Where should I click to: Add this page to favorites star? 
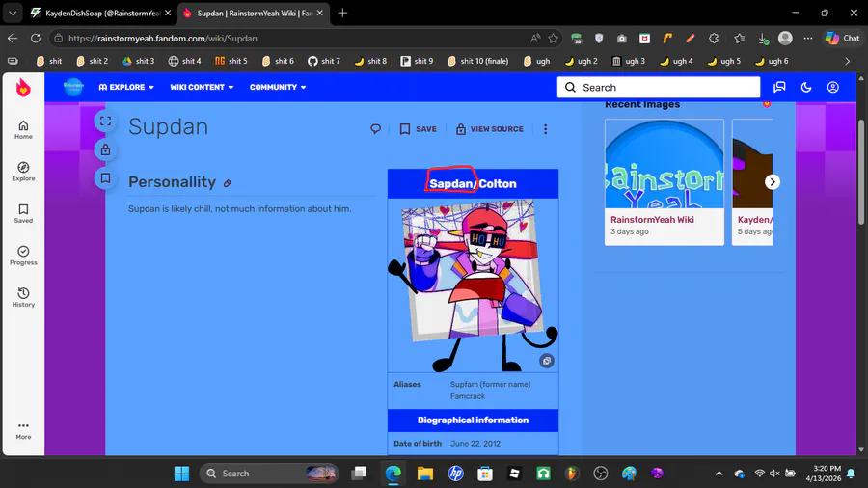pyautogui.click(x=553, y=39)
